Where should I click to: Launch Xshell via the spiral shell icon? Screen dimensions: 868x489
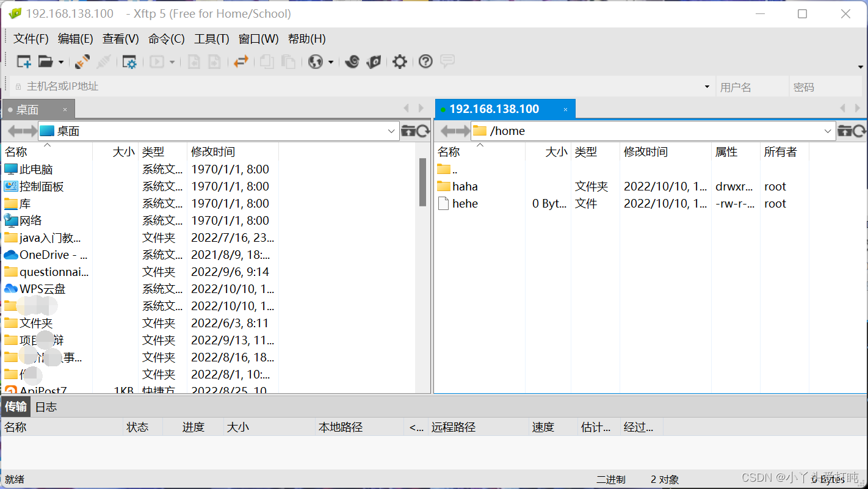pos(352,61)
